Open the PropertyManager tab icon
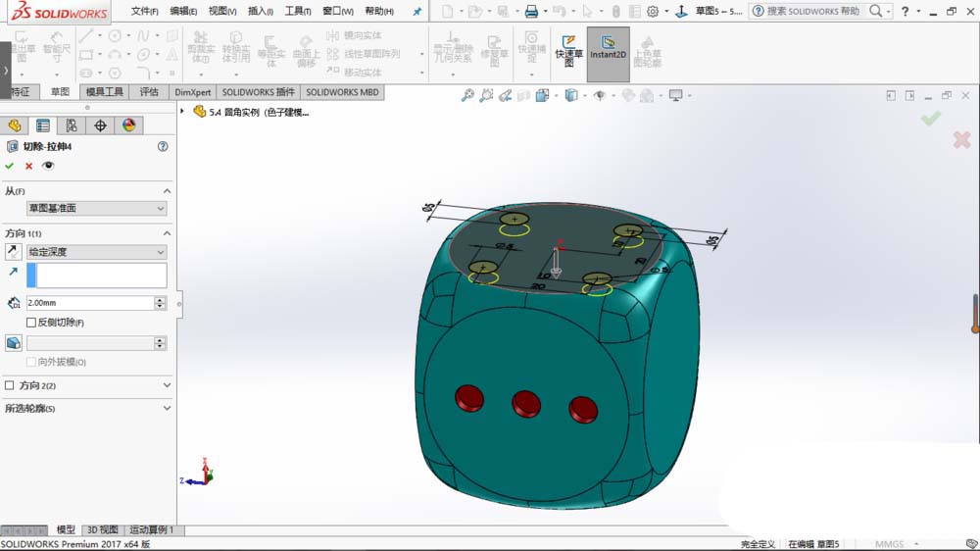 pos(42,125)
